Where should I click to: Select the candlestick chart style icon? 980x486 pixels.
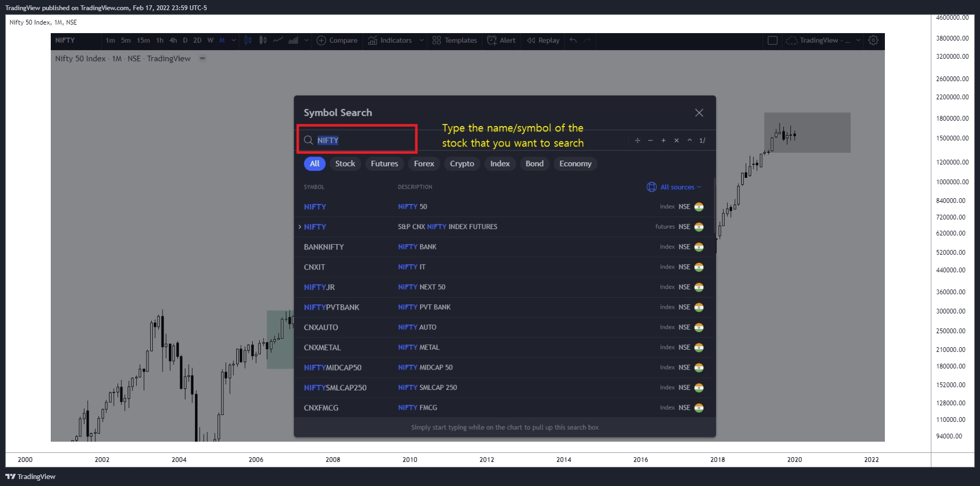[x=263, y=40]
